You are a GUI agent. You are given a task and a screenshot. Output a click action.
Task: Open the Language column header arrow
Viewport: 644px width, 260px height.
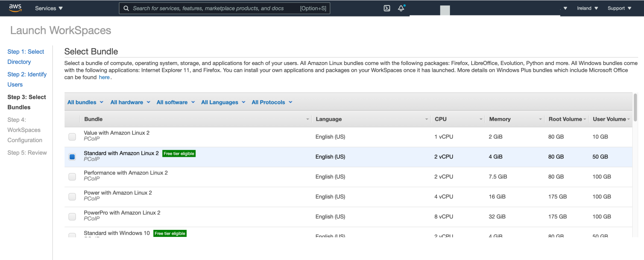(427, 120)
